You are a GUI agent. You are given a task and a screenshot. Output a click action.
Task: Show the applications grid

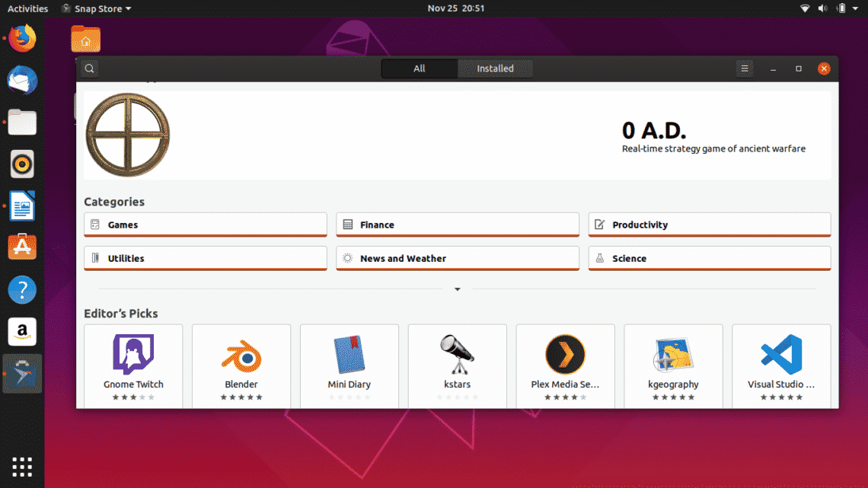22,467
